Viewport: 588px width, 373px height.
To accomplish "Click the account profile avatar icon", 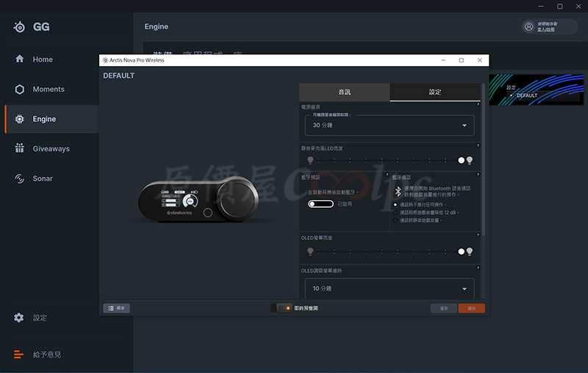I will pos(528,26).
